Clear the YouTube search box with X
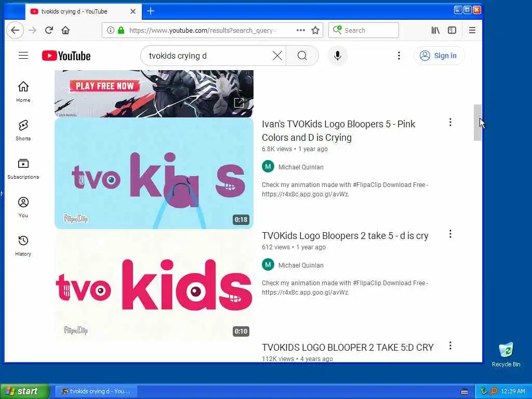This screenshot has width=532, height=399. tap(277, 56)
